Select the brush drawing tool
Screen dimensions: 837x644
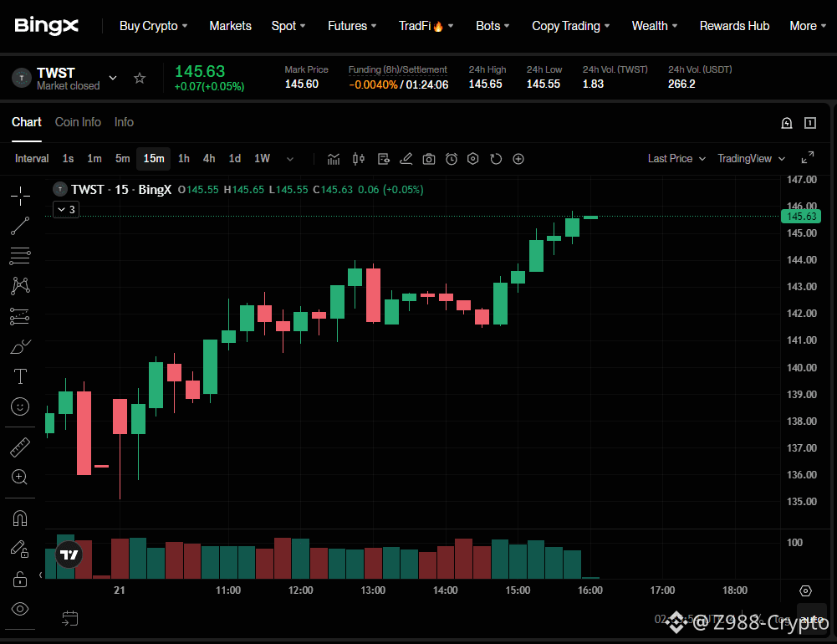click(x=20, y=346)
